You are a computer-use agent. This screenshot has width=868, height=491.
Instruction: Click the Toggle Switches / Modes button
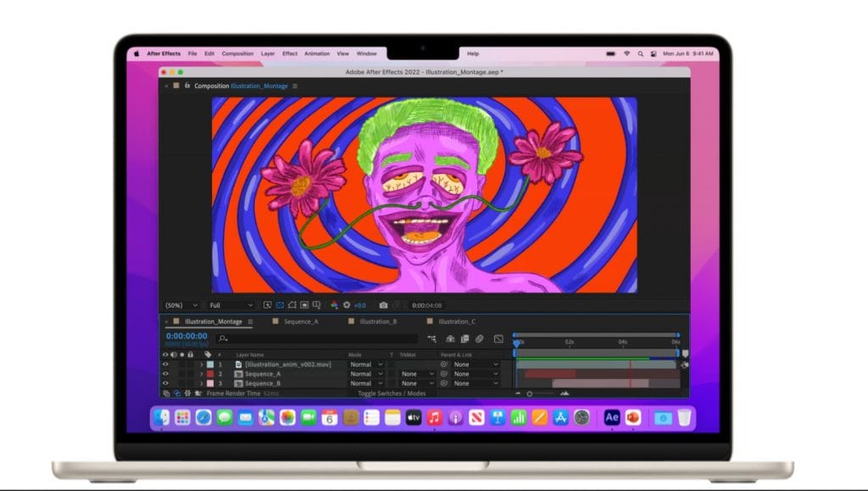(x=392, y=393)
